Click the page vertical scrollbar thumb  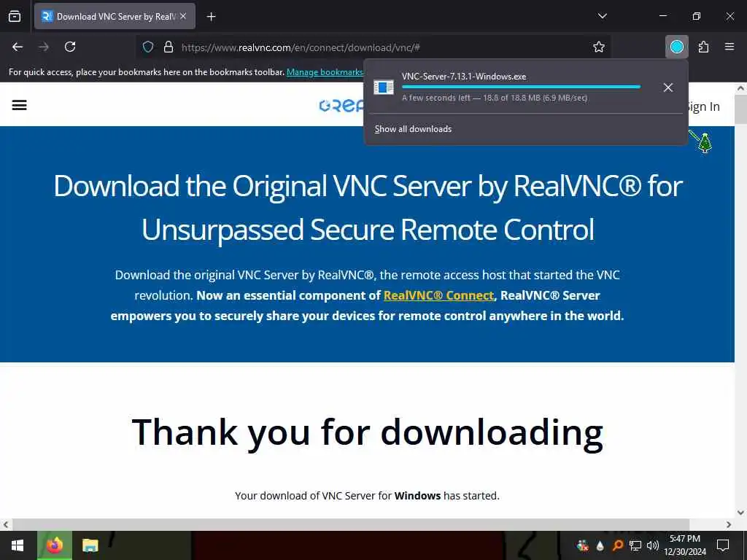(x=740, y=109)
